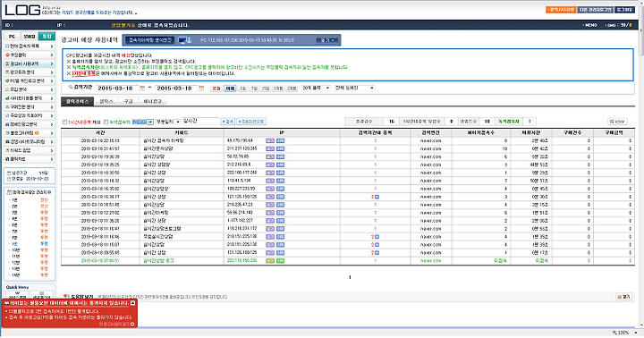Viewport: 644px width, 338px height.
Task: Expand duplicate plus icon in the 11:15:07 row
Action: [x=377, y=245]
